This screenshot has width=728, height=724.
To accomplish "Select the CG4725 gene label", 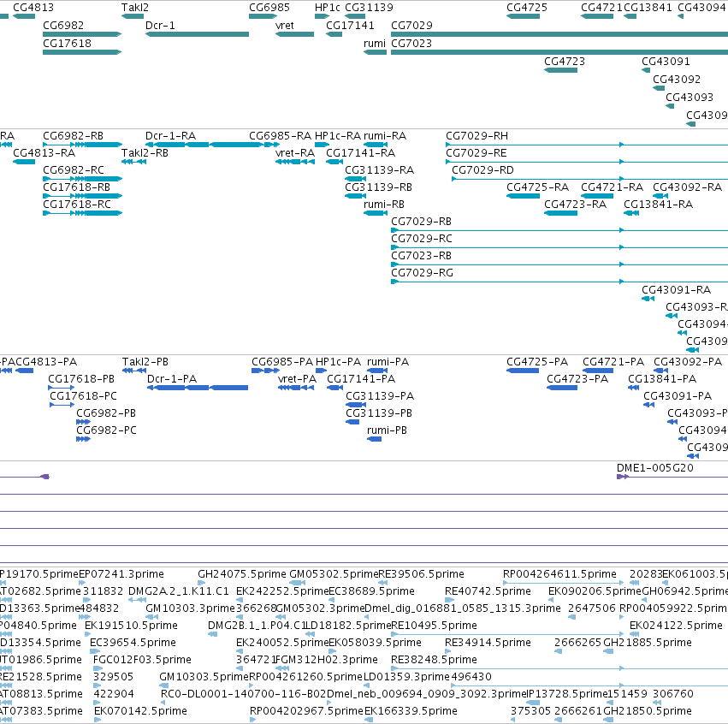I will pos(527,8).
